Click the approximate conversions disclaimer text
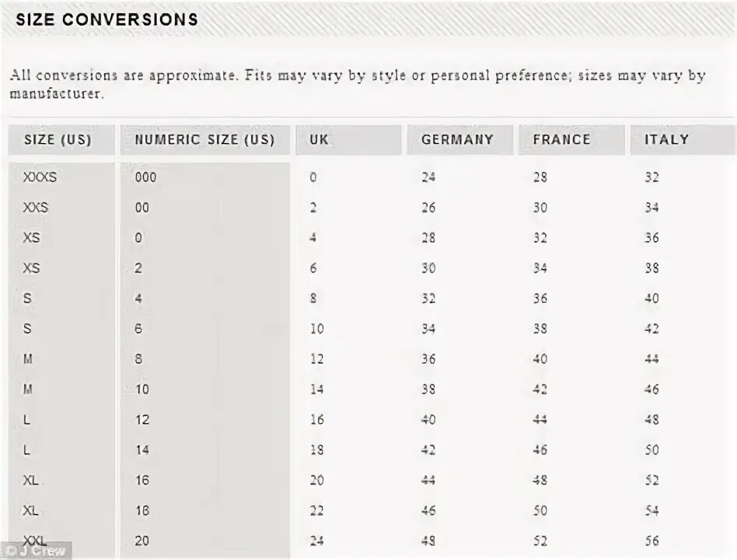 (358, 84)
